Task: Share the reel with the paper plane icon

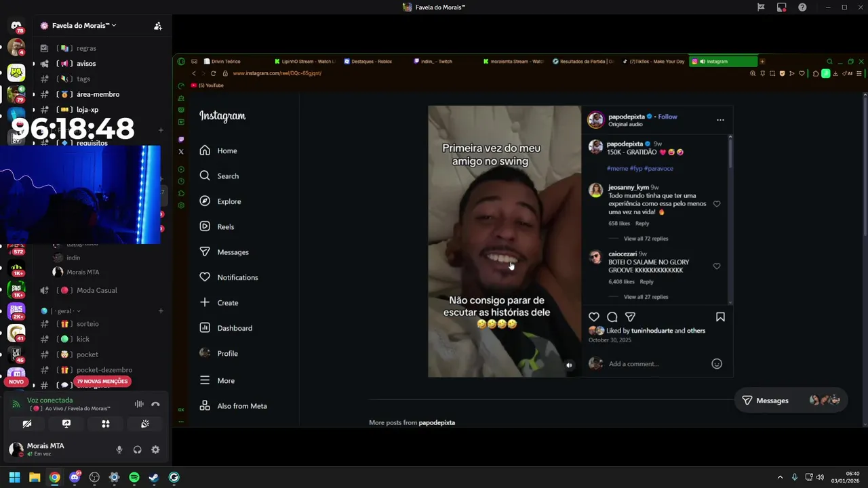Action: click(630, 317)
